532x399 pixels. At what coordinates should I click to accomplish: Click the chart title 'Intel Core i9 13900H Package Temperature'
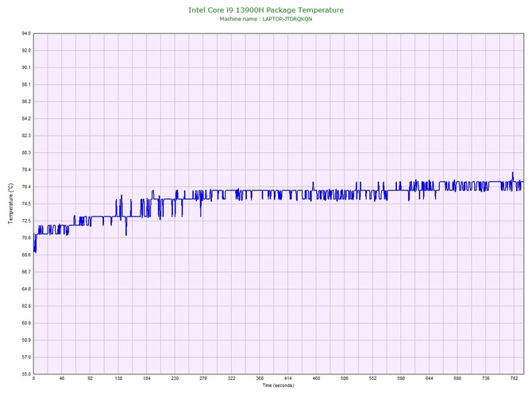pyautogui.click(x=265, y=10)
